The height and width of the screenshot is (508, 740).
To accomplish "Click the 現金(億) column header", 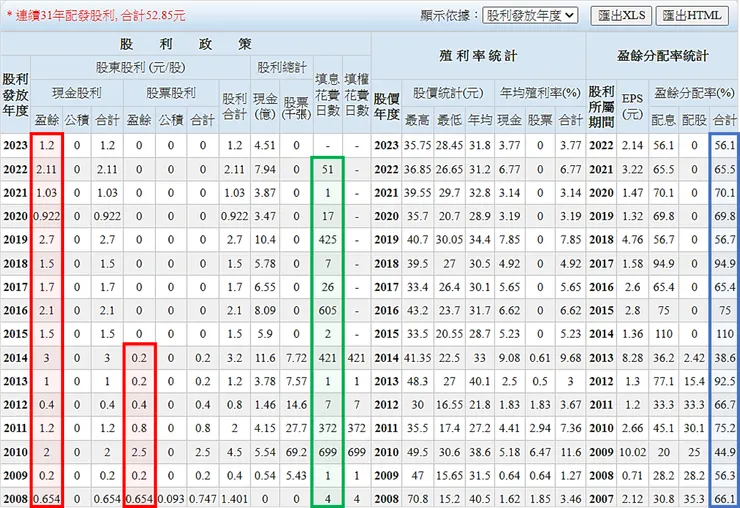I will click(265, 106).
